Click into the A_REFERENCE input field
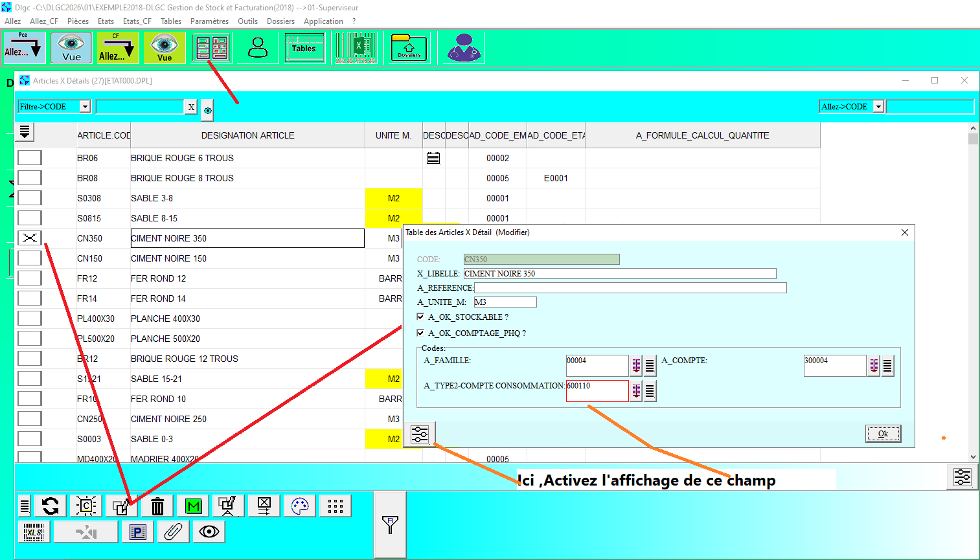 click(x=630, y=287)
